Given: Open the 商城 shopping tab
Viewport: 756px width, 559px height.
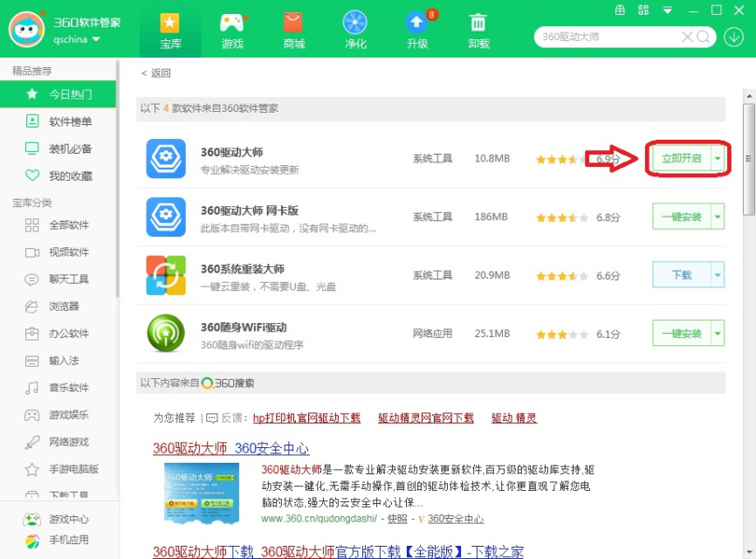Looking at the screenshot, I should pyautogui.click(x=293, y=31).
